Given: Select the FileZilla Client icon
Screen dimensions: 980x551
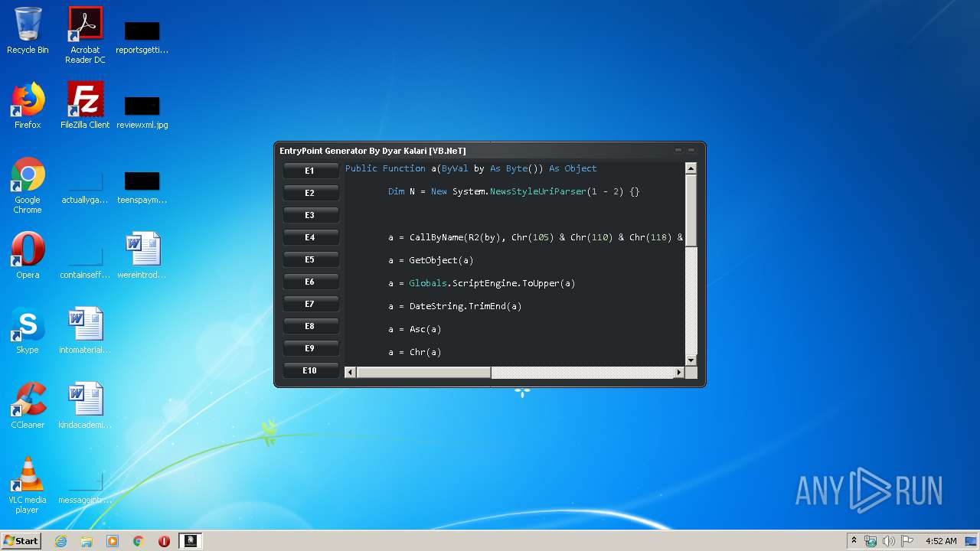Looking at the screenshot, I should [85, 106].
